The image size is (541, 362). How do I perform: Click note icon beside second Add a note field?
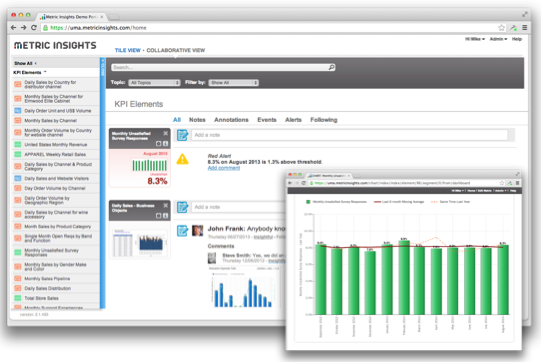(x=182, y=207)
